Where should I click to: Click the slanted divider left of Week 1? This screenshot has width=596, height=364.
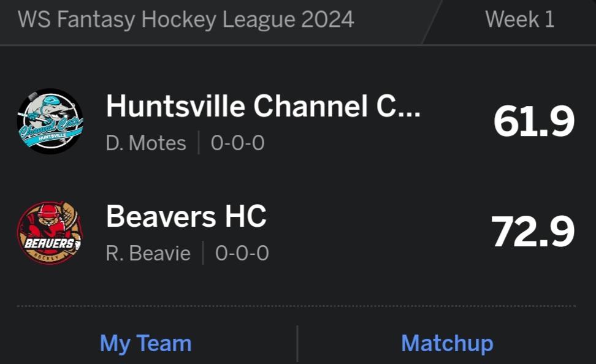tap(432, 22)
